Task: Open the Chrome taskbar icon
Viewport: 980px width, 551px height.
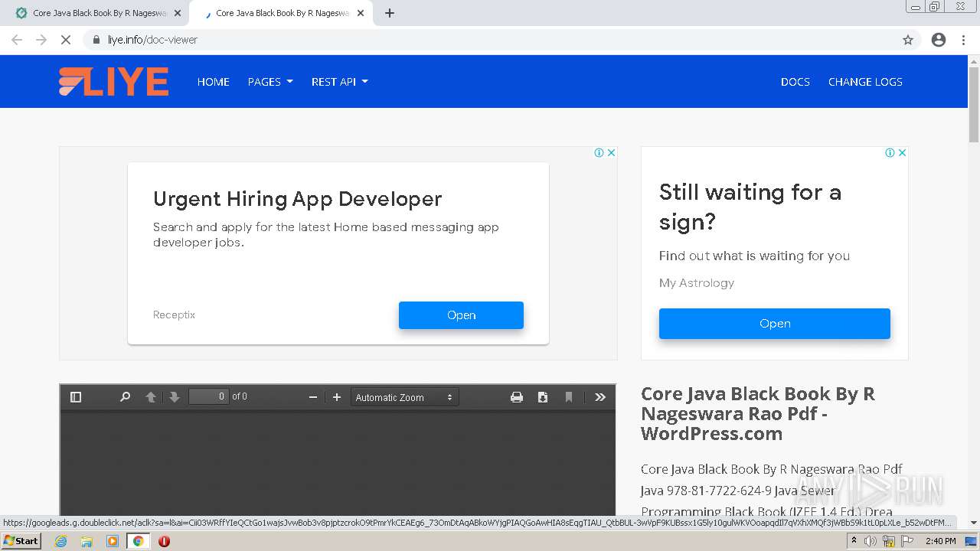Action: click(x=139, y=541)
